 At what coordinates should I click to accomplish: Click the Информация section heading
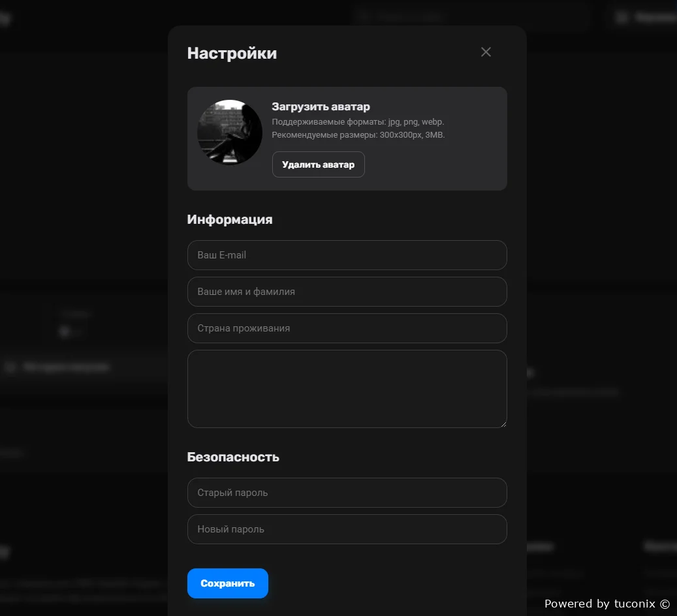230,219
